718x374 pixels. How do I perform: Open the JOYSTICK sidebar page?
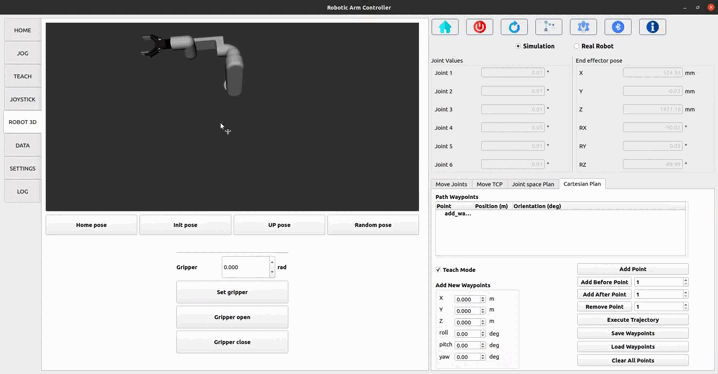click(x=22, y=99)
